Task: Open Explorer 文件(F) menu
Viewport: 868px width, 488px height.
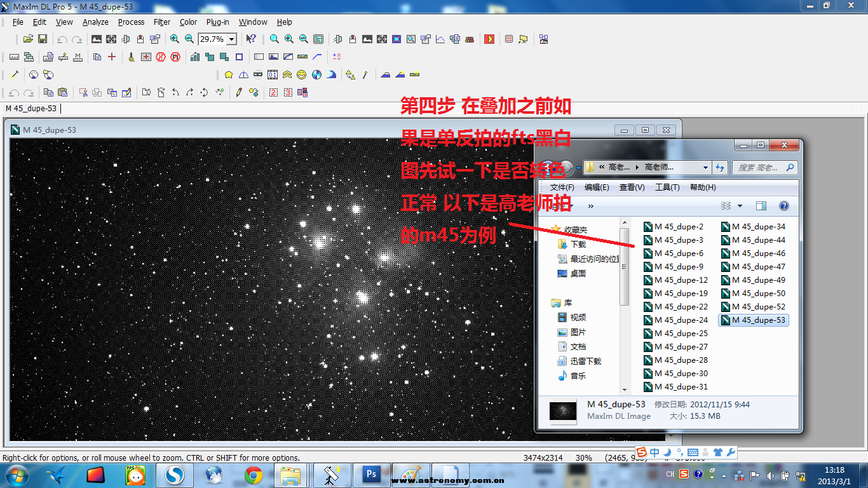Action: (562, 187)
